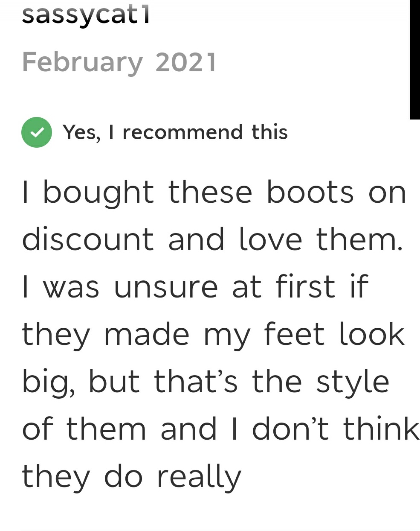Click the final line "they do really"
Viewport: 420px width, 531px height.
pyautogui.click(x=132, y=477)
